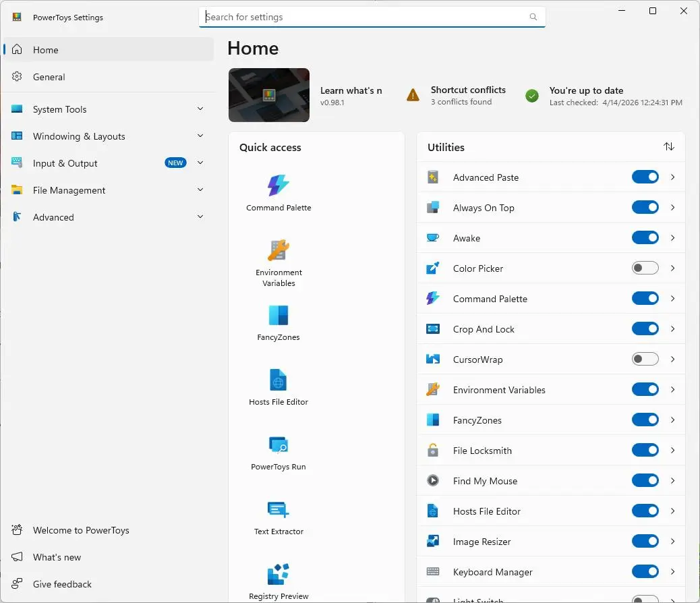
Task: Click the shortcut conflicts warning icon
Action: pos(413,95)
